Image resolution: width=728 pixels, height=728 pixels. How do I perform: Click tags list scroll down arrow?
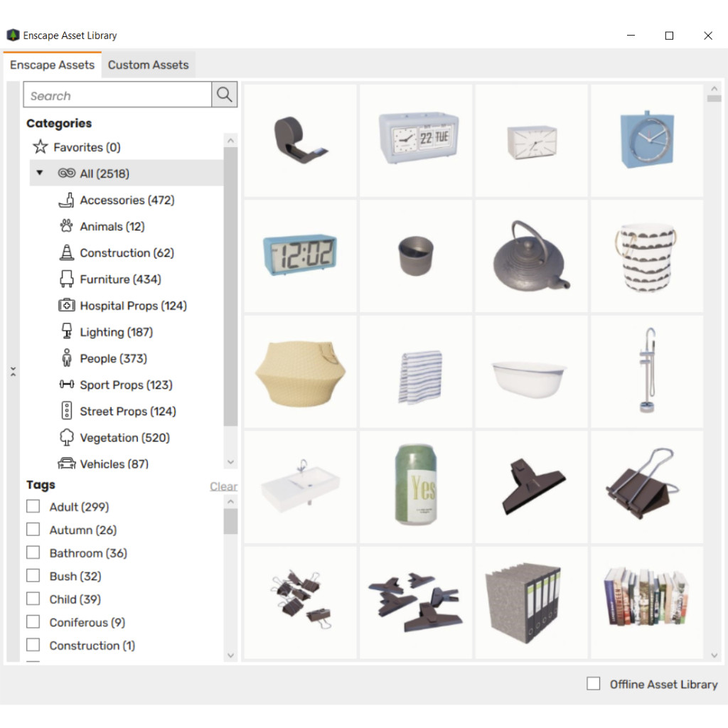point(231,655)
